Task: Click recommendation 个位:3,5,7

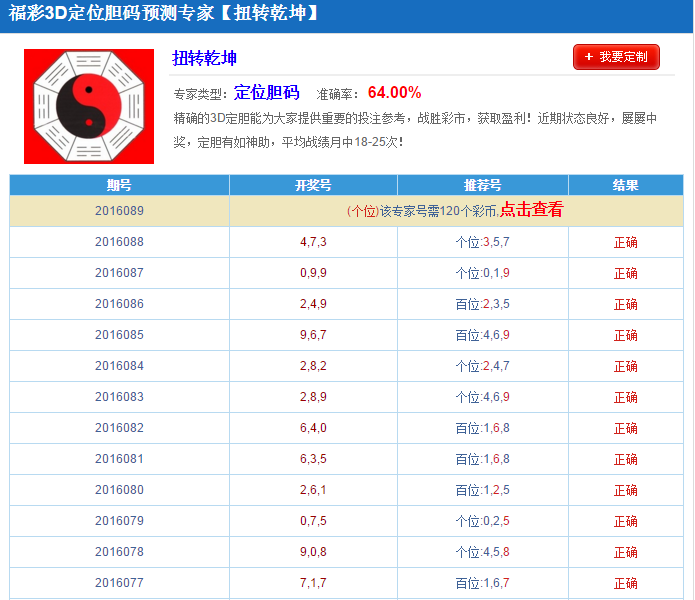Action: 483,242
